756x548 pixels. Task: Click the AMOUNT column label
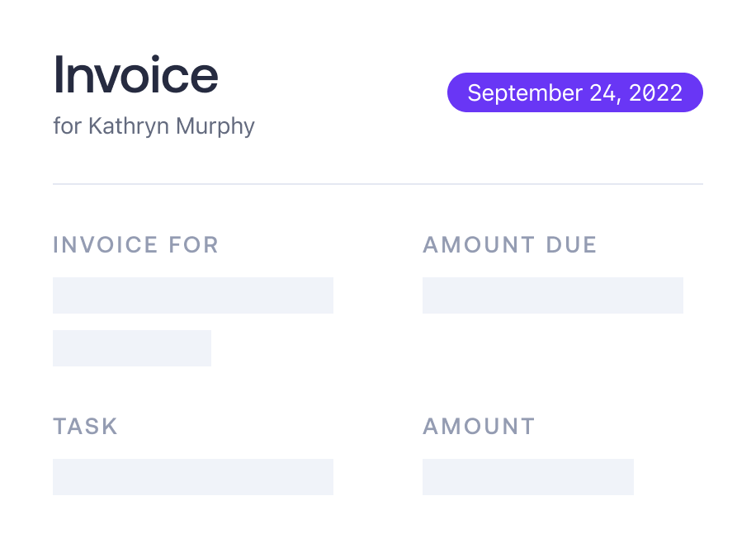pos(479,427)
